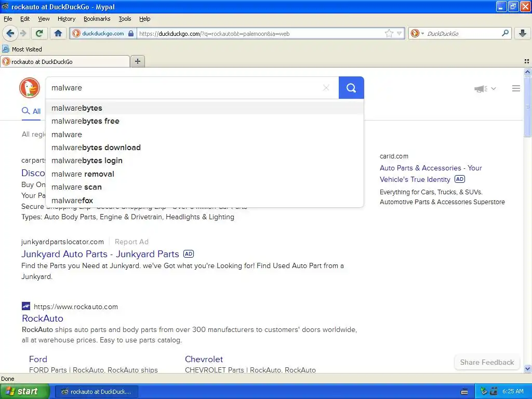Select malwarebytes download suggestion
Image resolution: width=532 pixels, height=399 pixels.
pyautogui.click(x=205, y=148)
